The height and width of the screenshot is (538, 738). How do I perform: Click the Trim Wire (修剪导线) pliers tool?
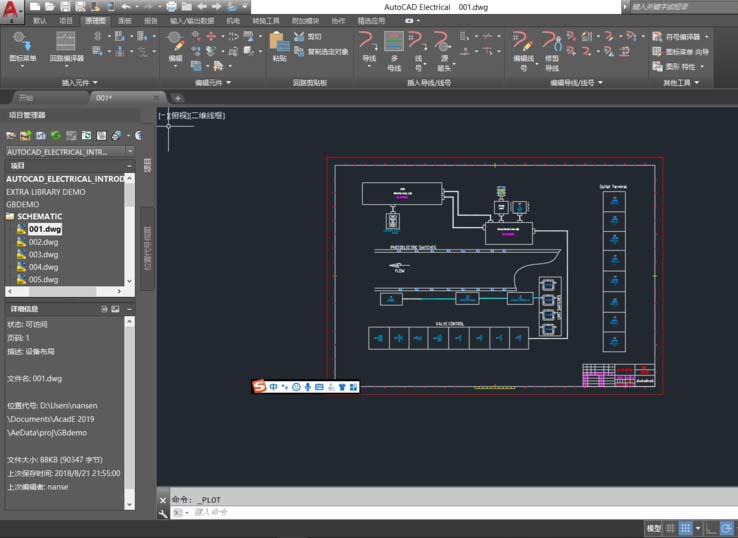(x=552, y=51)
